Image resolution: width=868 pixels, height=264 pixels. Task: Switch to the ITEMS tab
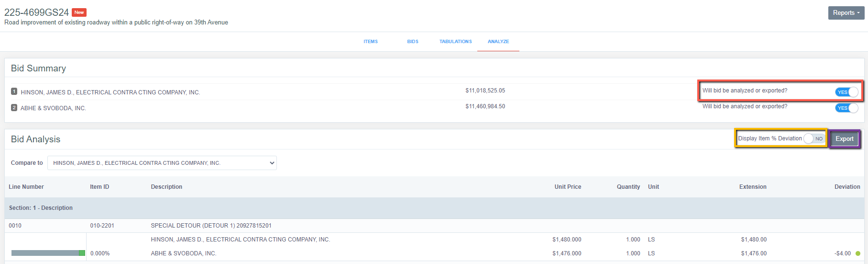370,42
